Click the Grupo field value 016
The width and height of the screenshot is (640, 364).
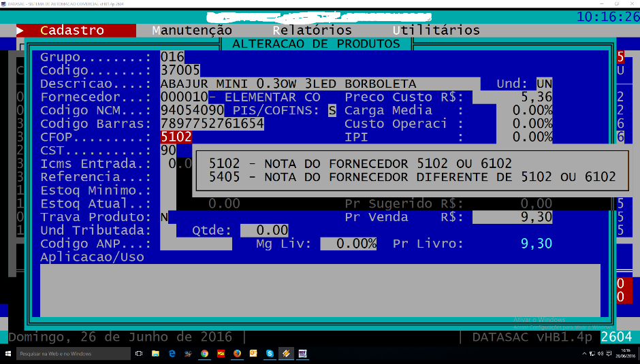[x=172, y=56]
